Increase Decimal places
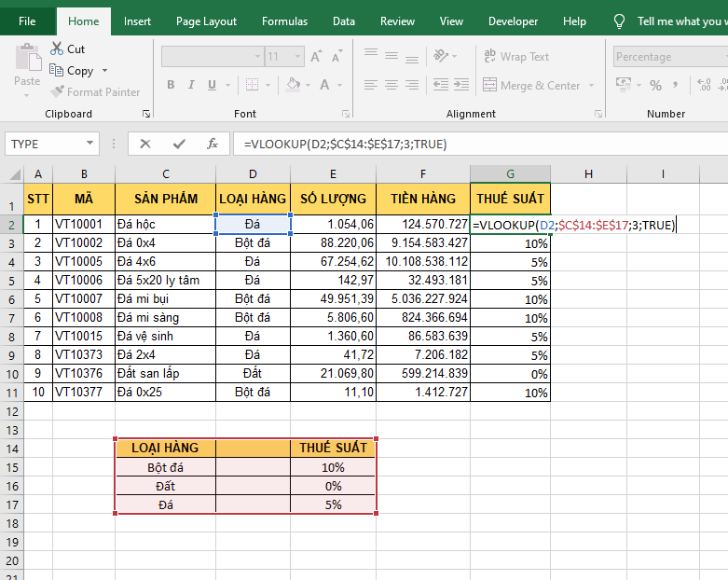Image resolution: width=728 pixels, height=580 pixels. coord(704,85)
